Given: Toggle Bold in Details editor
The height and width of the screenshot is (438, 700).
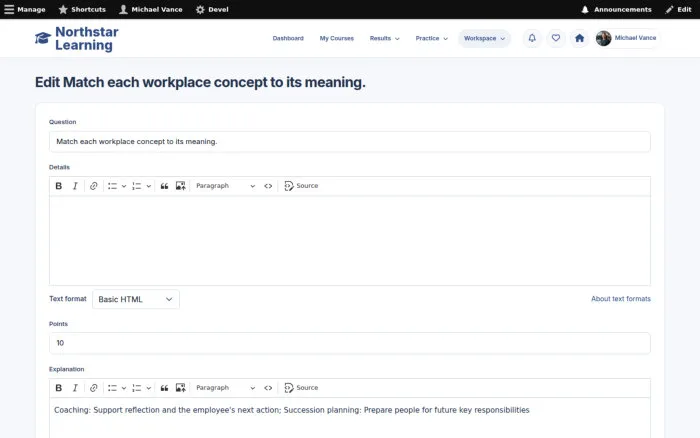Looking at the screenshot, I should 58,186.
